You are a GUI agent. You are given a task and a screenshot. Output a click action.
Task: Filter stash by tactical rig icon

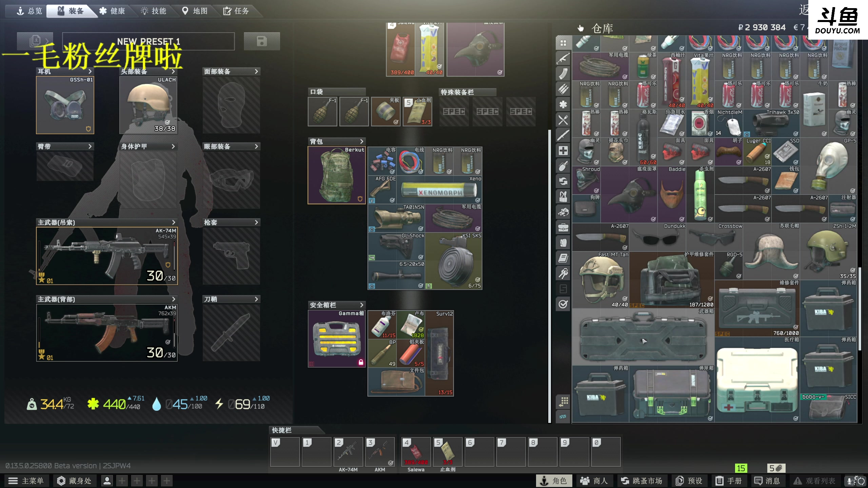pyautogui.click(x=563, y=197)
